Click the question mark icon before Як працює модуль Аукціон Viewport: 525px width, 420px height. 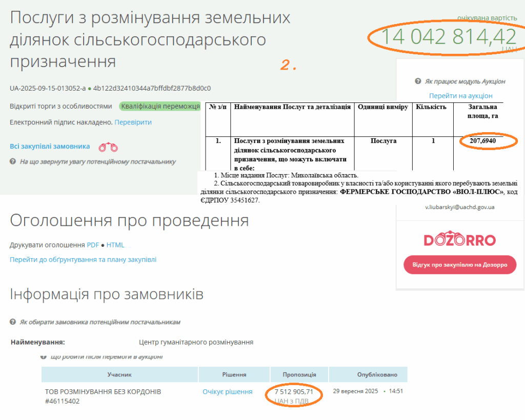click(x=418, y=81)
